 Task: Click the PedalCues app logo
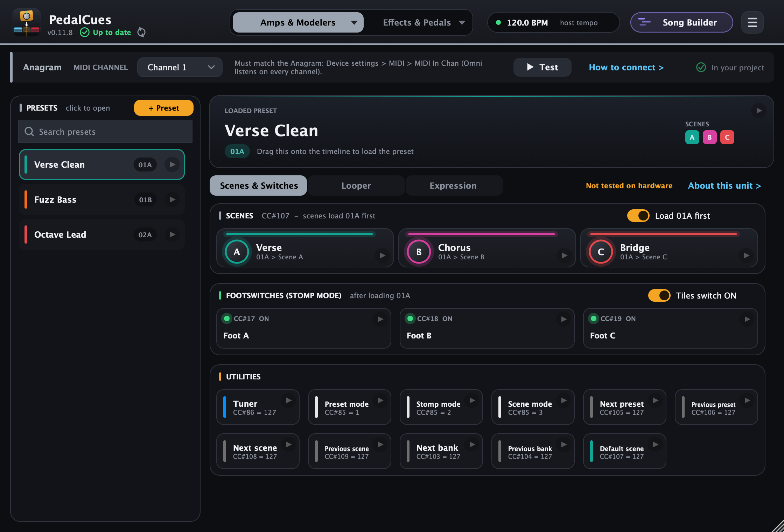27,22
